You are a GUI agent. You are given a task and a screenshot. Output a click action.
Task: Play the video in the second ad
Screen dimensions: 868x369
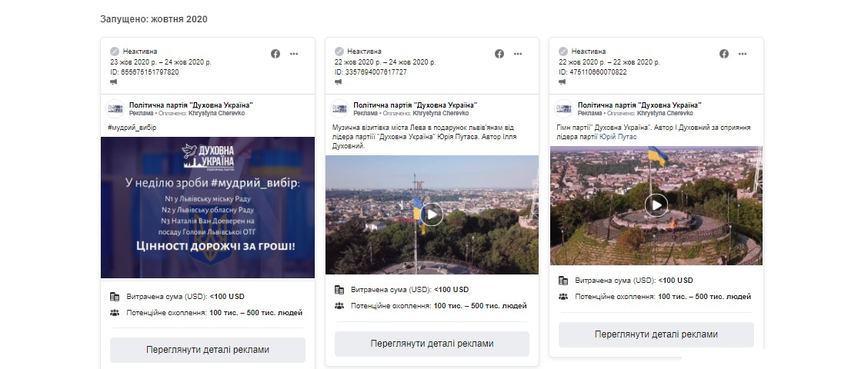tap(432, 214)
